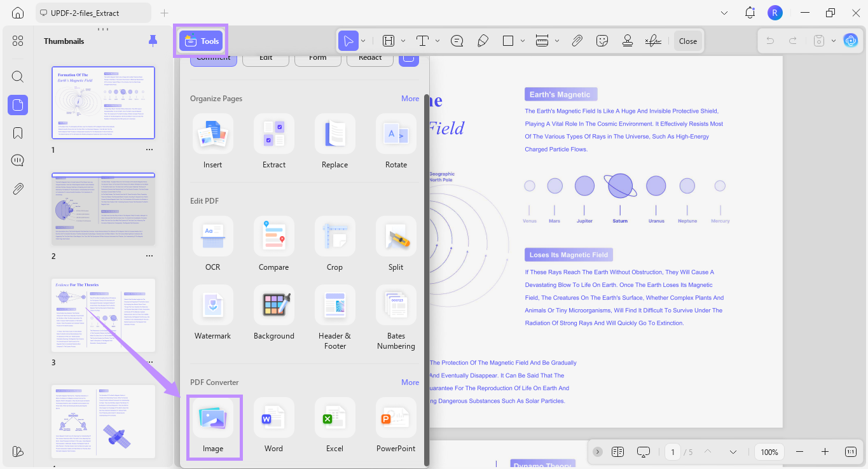The height and width of the screenshot is (469, 868).
Task: Activate the selection arrow tool
Action: tap(349, 40)
